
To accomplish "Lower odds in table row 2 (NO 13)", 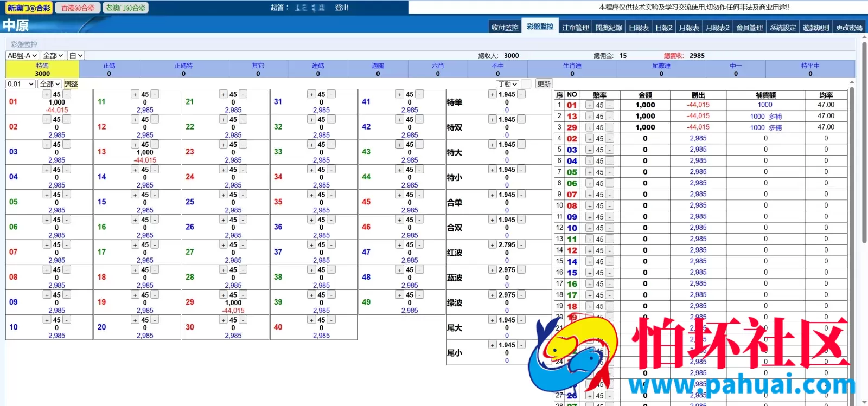I will tap(610, 117).
